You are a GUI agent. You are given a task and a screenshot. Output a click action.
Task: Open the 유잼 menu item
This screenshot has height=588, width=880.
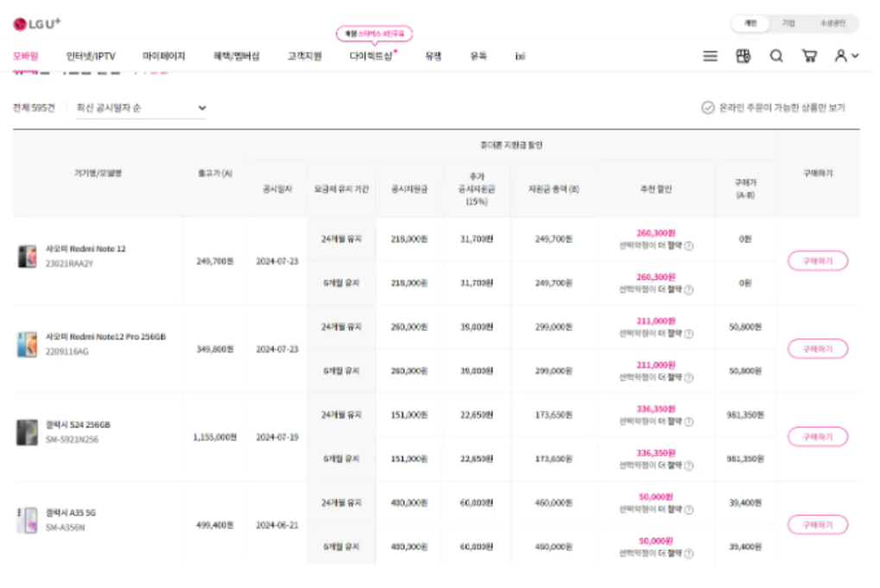pos(434,56)
